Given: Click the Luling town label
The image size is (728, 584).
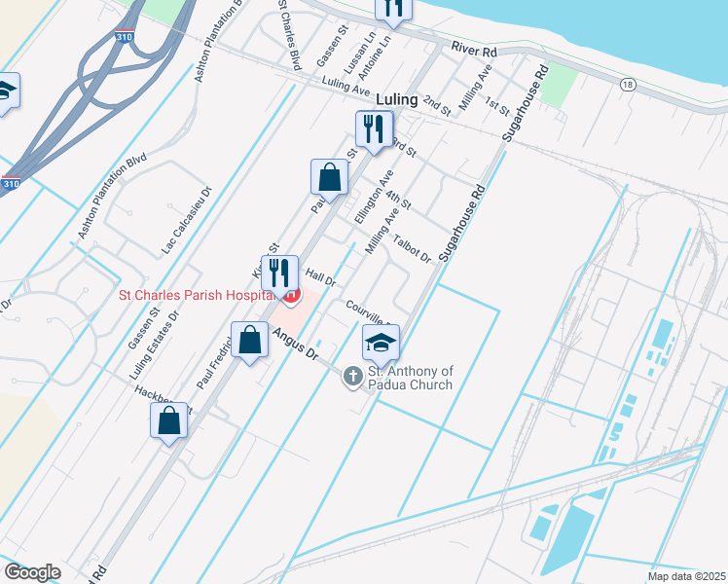Looking at the screenshot, I should (396, 99).
